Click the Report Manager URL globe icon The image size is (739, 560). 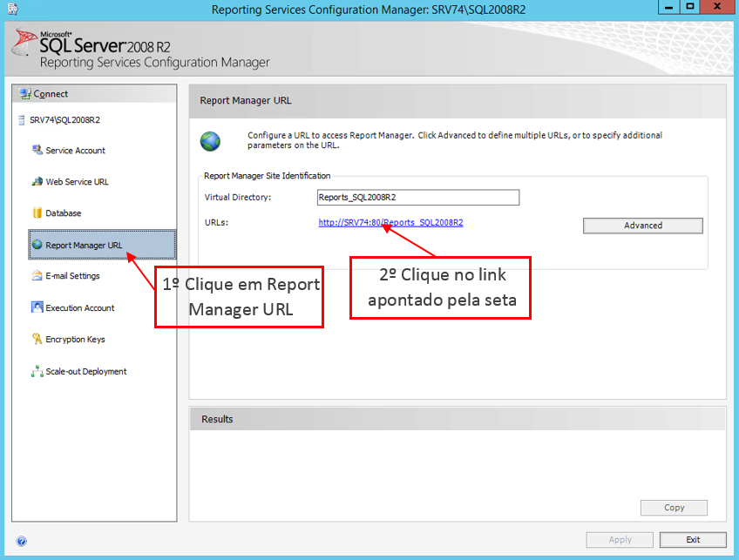[37, 245]
